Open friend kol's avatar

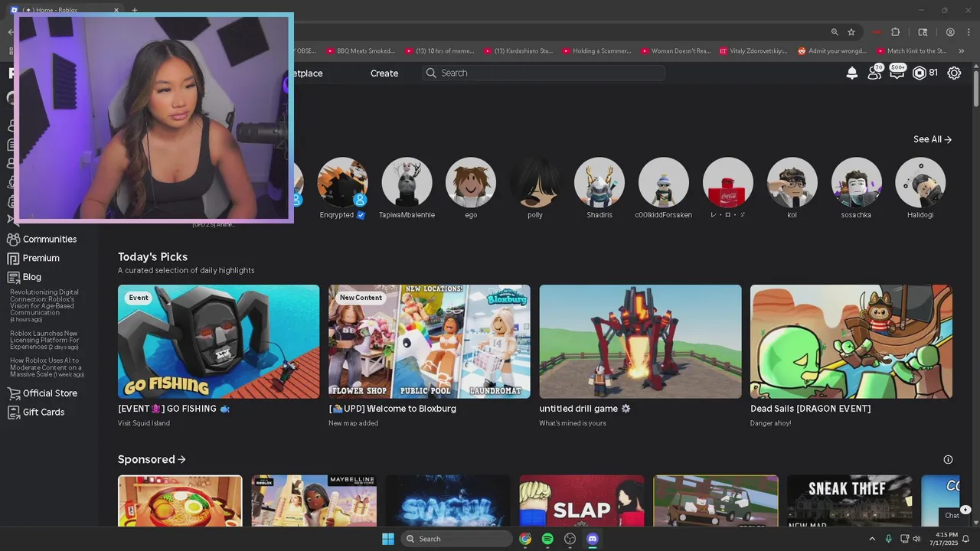[x=792, y=182]
